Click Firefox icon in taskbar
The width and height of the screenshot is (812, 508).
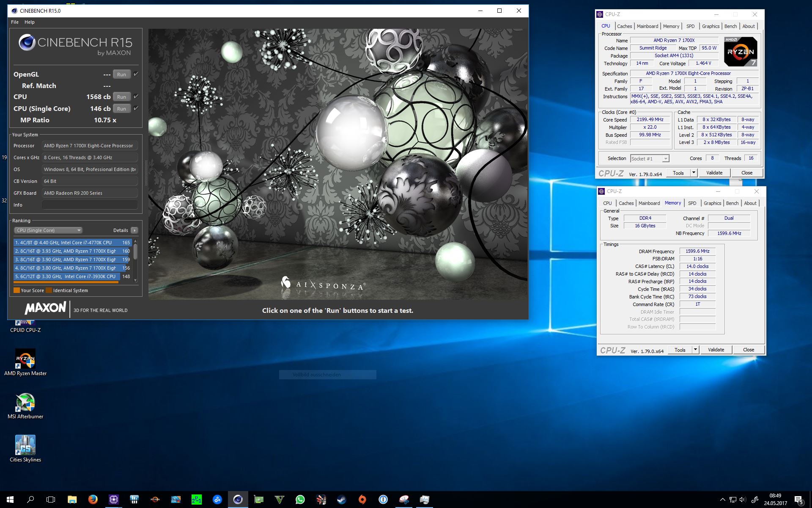(x=93, y=500)
